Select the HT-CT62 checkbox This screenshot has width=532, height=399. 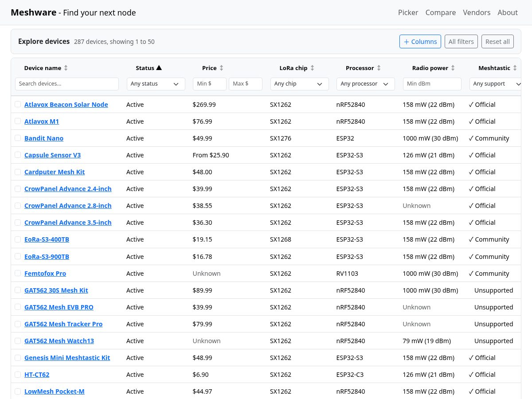(x=18, y=374)
